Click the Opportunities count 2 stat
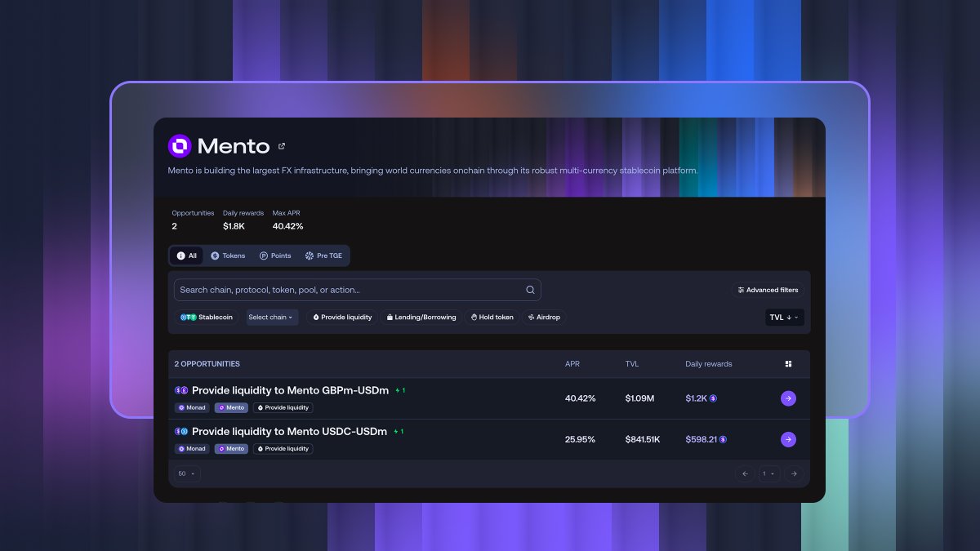 tap(193, 220)
